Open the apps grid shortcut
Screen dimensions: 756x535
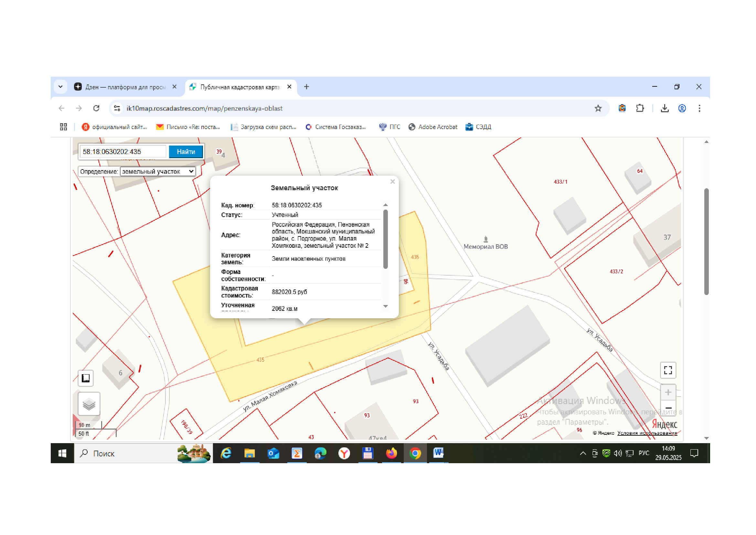pyautogui.click(x=64, y=127)
